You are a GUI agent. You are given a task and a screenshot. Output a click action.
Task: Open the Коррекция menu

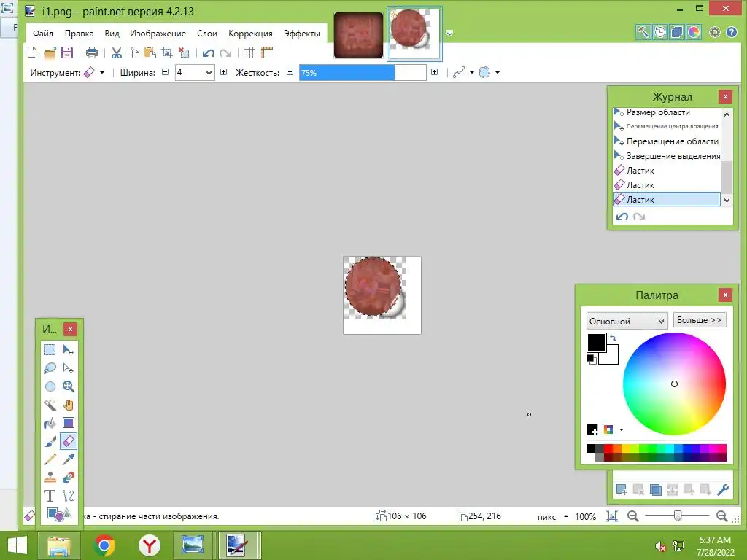pyautogui.click(x=250, y=34)
